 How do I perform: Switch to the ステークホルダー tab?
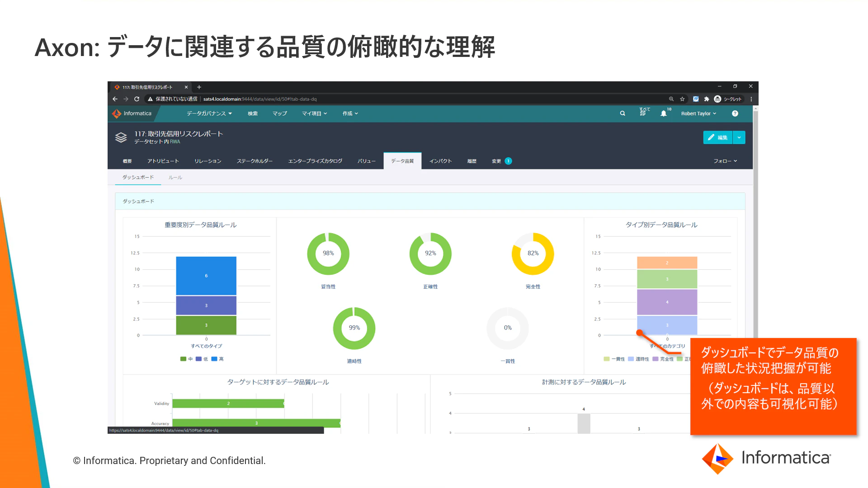click(x=255, y=161)
